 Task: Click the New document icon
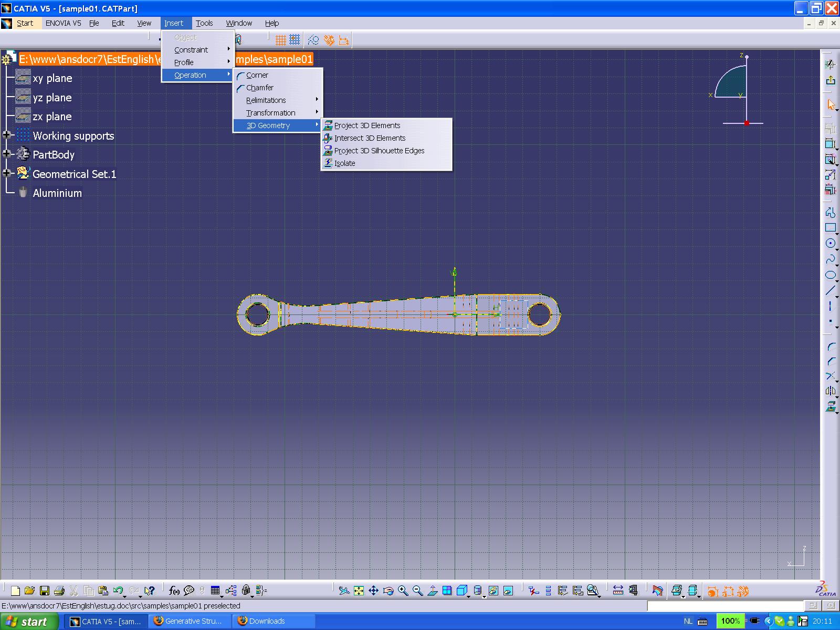coord(15,591)
